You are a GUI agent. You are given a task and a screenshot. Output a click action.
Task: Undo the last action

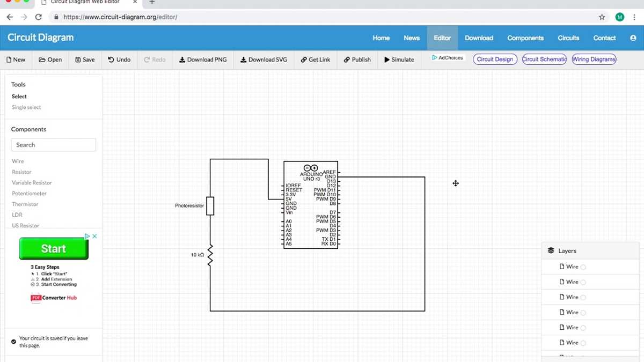[x=119, y=60]
